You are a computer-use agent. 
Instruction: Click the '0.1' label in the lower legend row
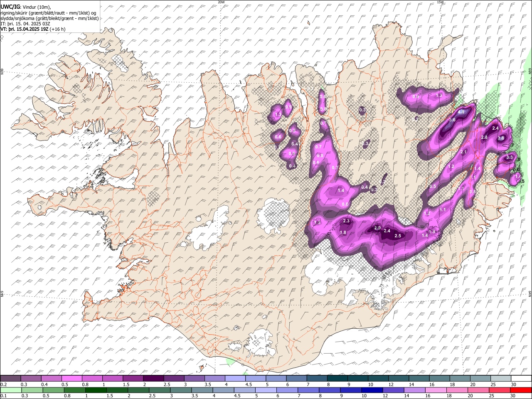tap(3, 396)
